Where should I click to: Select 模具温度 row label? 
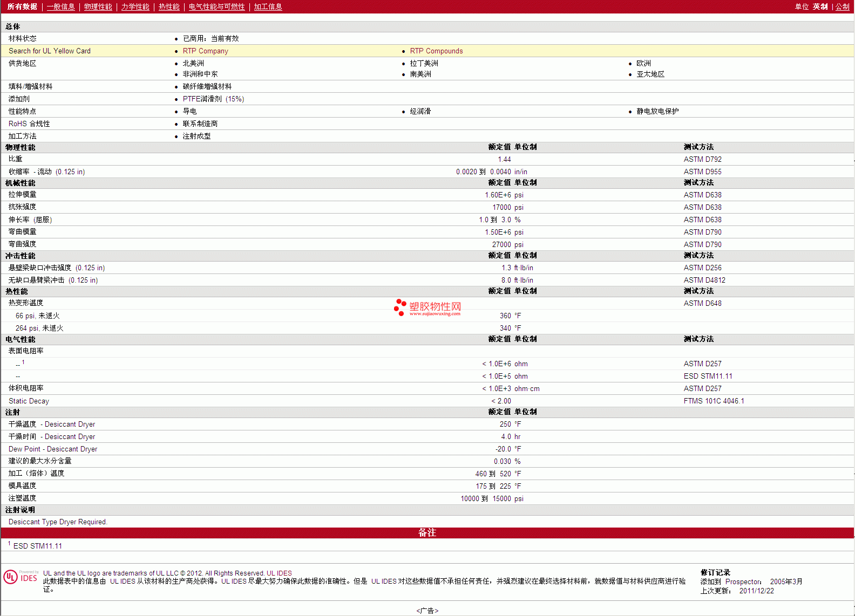(x=22, y=485)
